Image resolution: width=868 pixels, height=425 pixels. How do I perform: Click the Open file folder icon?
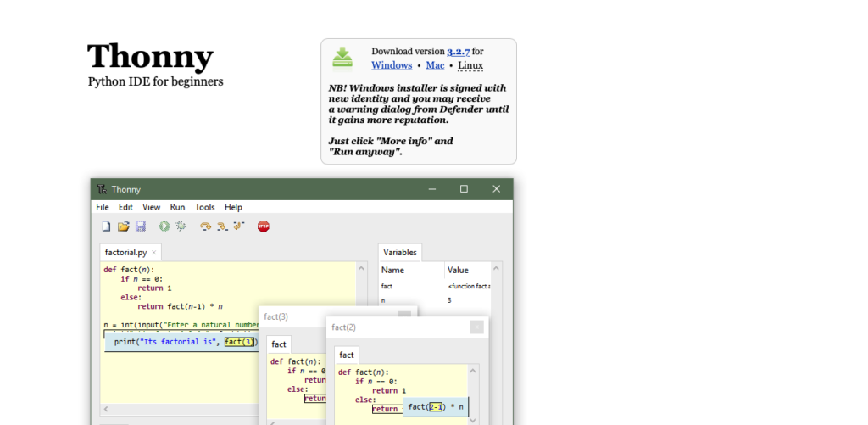(124, 226)
